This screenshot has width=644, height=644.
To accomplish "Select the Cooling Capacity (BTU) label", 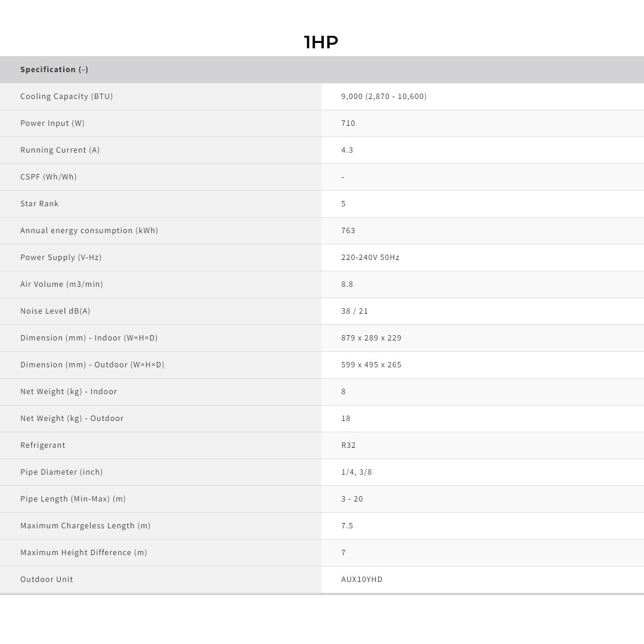I will coord(66,97).
